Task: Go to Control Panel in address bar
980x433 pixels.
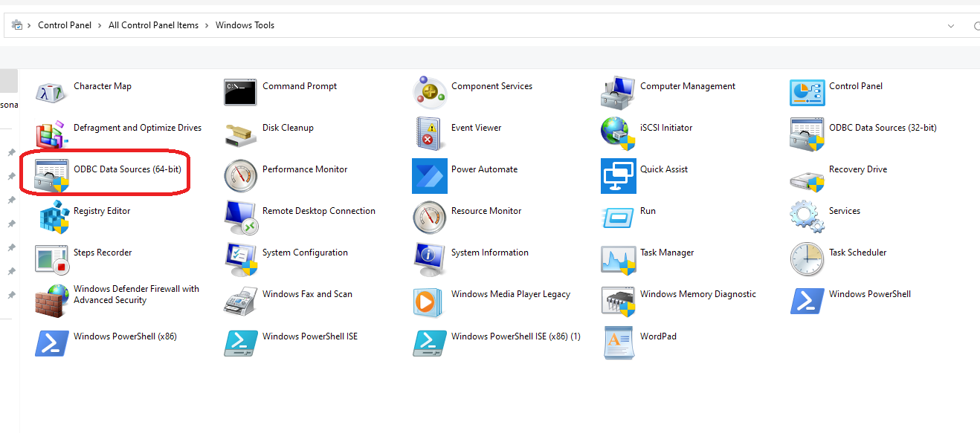Action: [x=65, y=25]
